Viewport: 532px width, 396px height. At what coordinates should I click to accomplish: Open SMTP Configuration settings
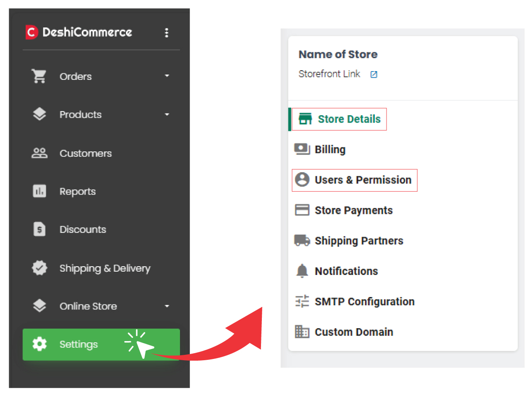(x=364, y=301)
